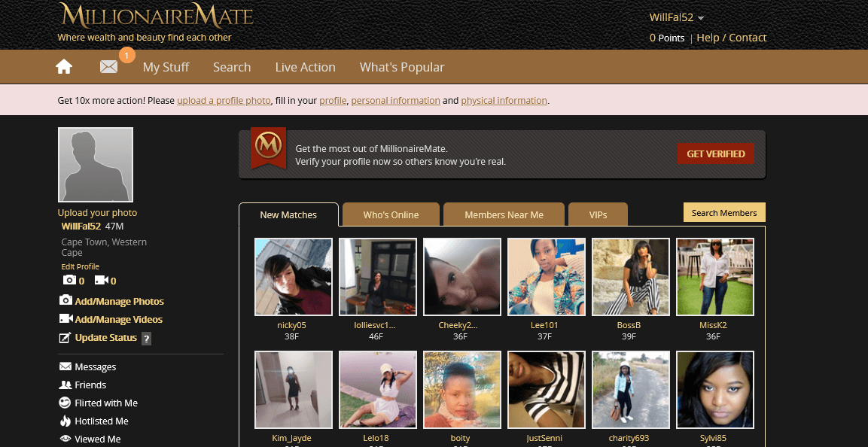
Task: Open Lelo18's profile photo
Action: pos(377,390)
